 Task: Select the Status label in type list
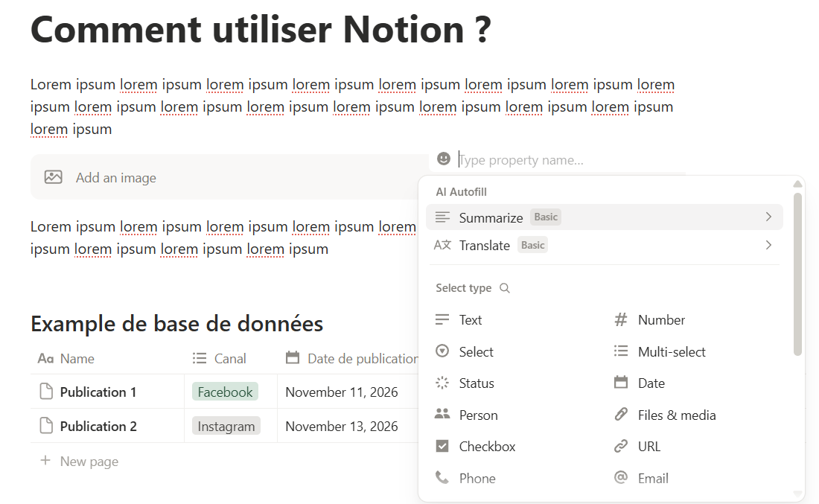(477, 383)
